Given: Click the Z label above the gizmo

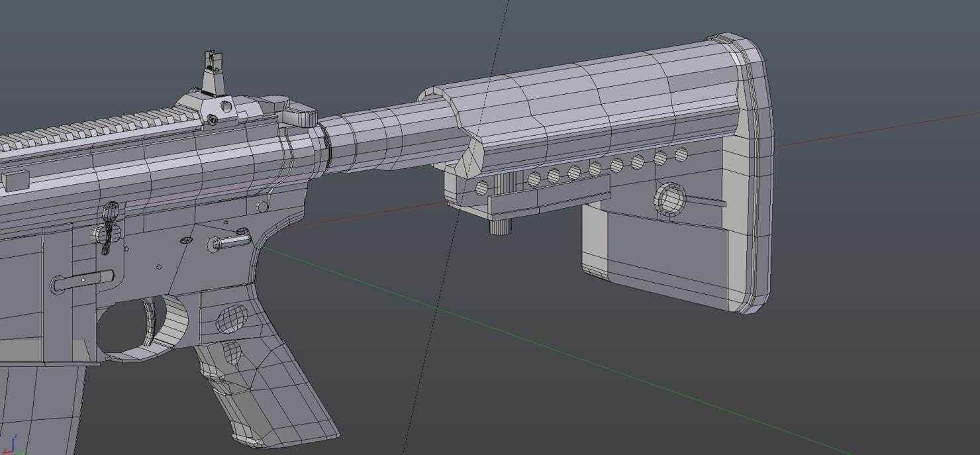Looking at the screenshot, I should (15, 435).
